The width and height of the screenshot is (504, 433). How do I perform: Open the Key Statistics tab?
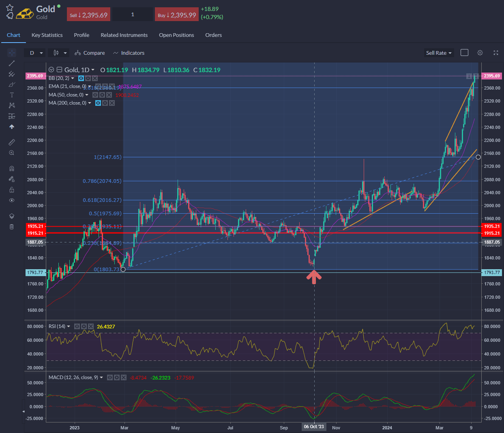(47, 35)
